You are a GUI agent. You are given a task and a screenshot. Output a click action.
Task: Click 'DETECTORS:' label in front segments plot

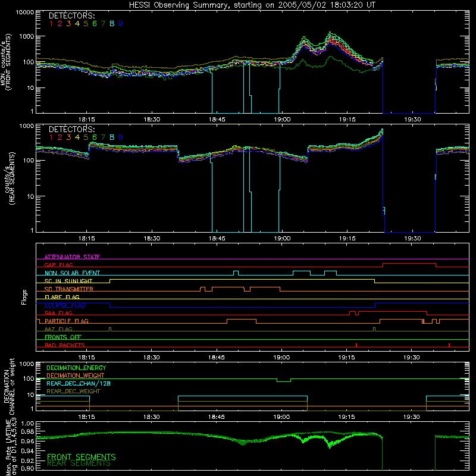[71, 15]
